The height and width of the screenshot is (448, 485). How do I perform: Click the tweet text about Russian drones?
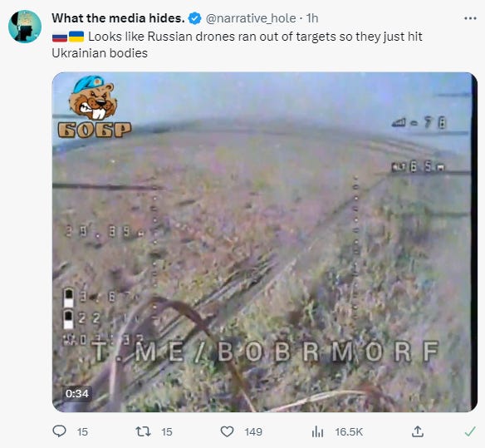click(x=237, y=45)
